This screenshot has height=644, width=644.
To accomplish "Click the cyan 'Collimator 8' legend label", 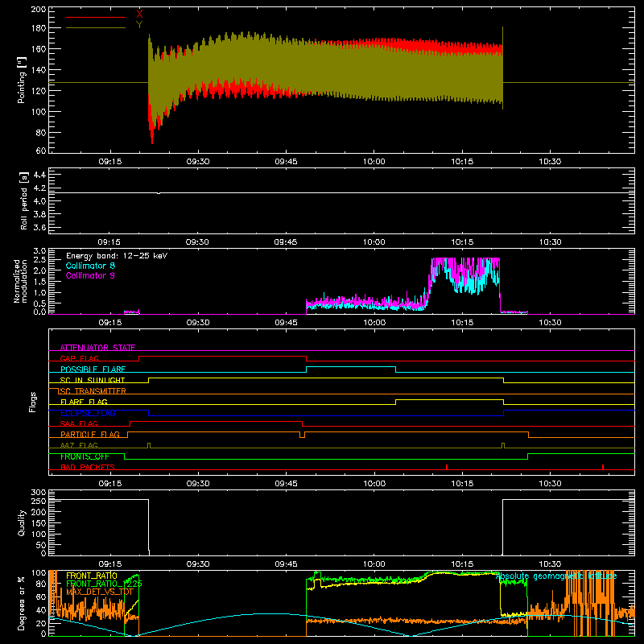I will click(x=90, y=266).
